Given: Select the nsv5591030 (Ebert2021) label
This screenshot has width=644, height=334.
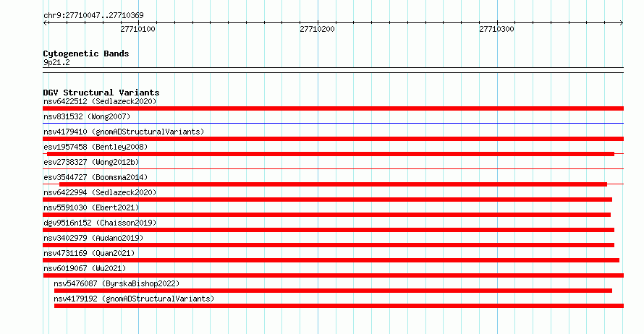Looking at the screenshot, I should point(91,207).
